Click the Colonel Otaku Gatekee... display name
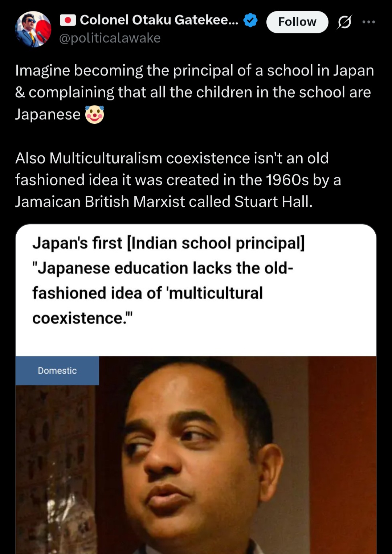 [x=159, y=20]
